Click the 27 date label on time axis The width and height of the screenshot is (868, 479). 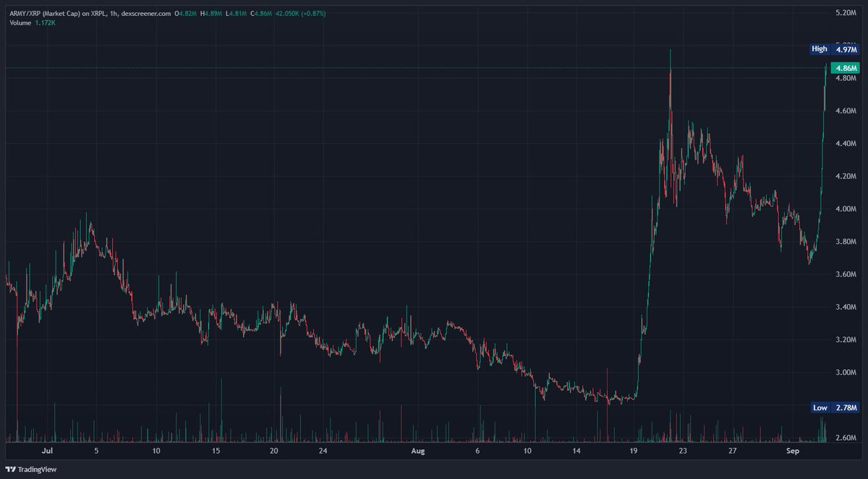(732, 450)
